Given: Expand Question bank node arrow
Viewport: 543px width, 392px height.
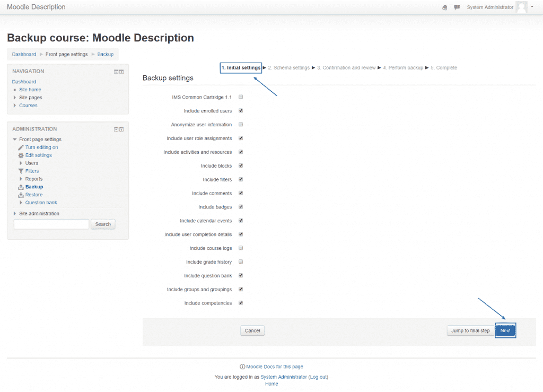Looking at the screenshot, I should point(21,203).
